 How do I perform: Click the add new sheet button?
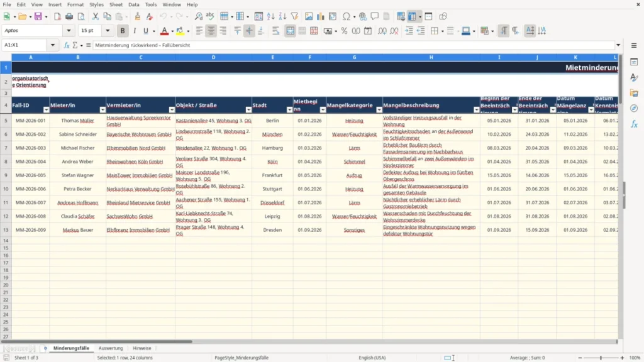(x=45, y=348)
